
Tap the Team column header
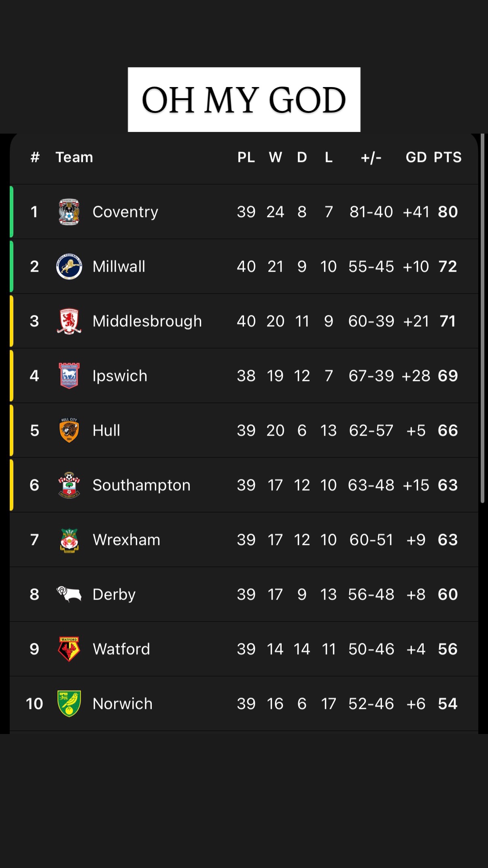coord(74,157)
